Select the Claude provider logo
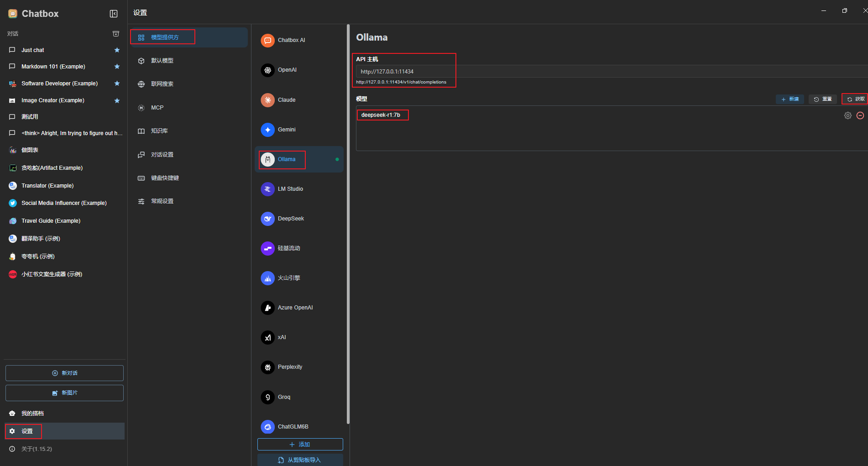Screen dimensions: 868x466 (x=268, y=100)
